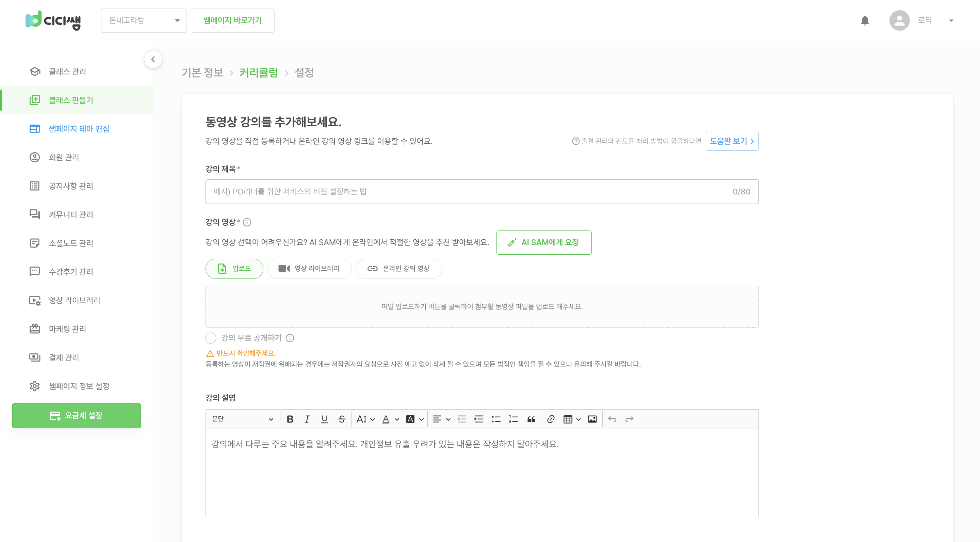Click the Italic formatting icon

[x=306, y=418]
